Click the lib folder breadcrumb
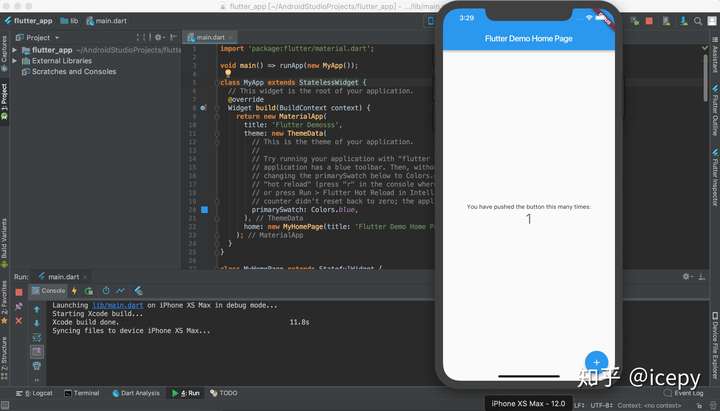 (x=69, y=21)
